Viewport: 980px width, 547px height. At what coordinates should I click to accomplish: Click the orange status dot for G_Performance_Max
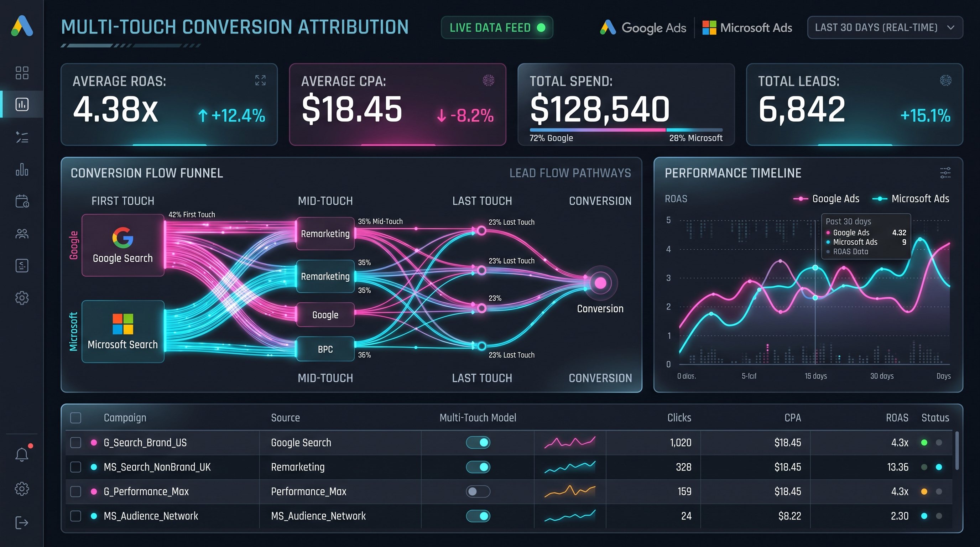(x=924, y=491)
